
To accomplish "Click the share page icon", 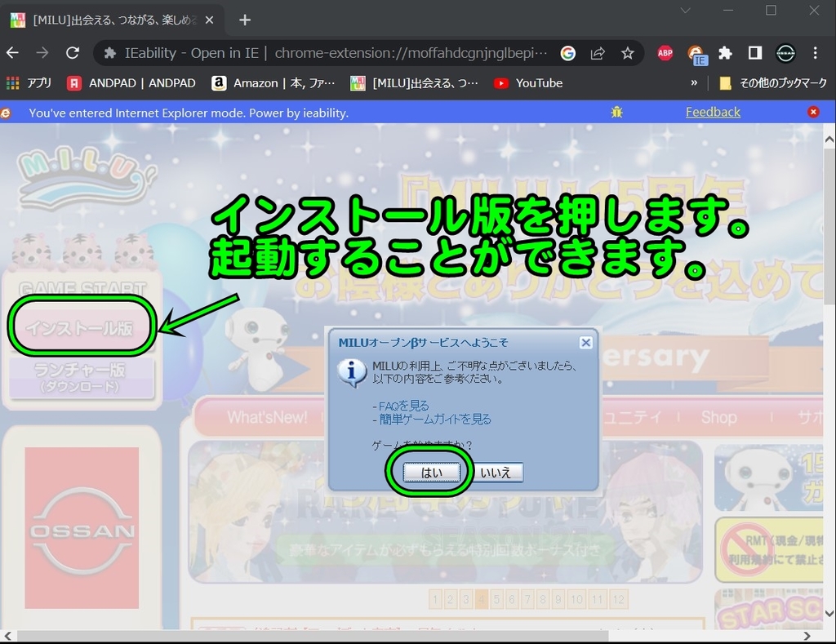I will tap(598, 53).
